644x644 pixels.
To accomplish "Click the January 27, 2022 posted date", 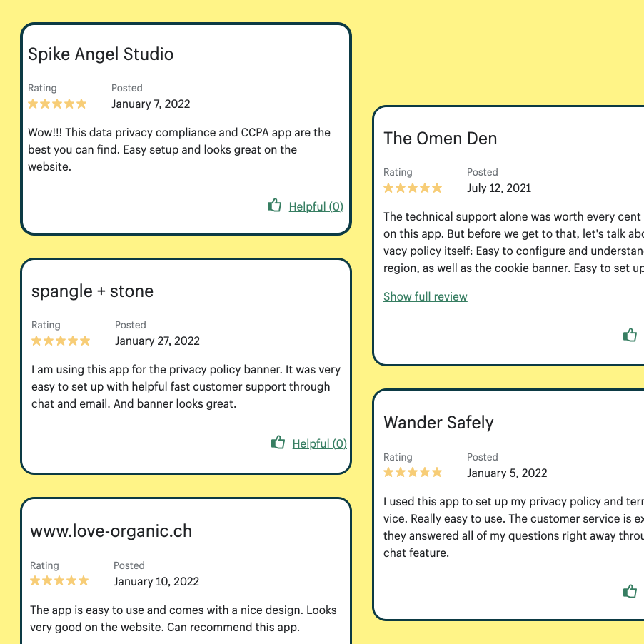I will (x=157, y=341).
